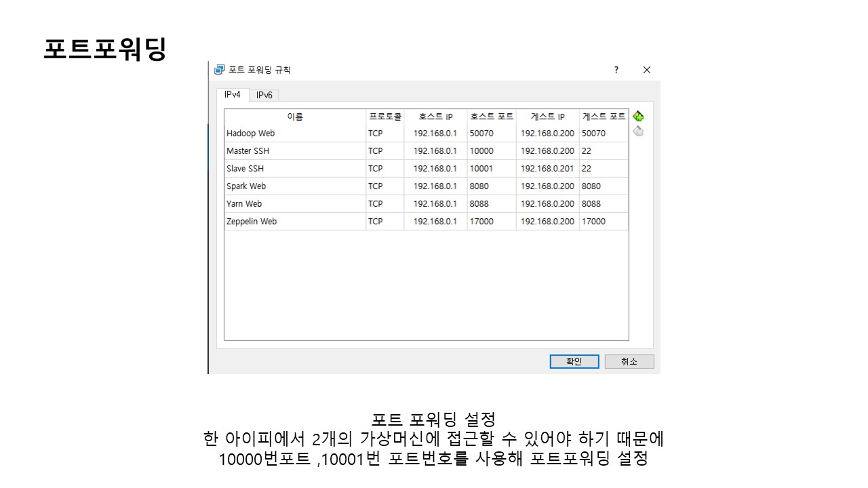Click guest IP 192.168.0.200 of Yarn Web
The width and height of the screenshot is (868, 488).
547,204
